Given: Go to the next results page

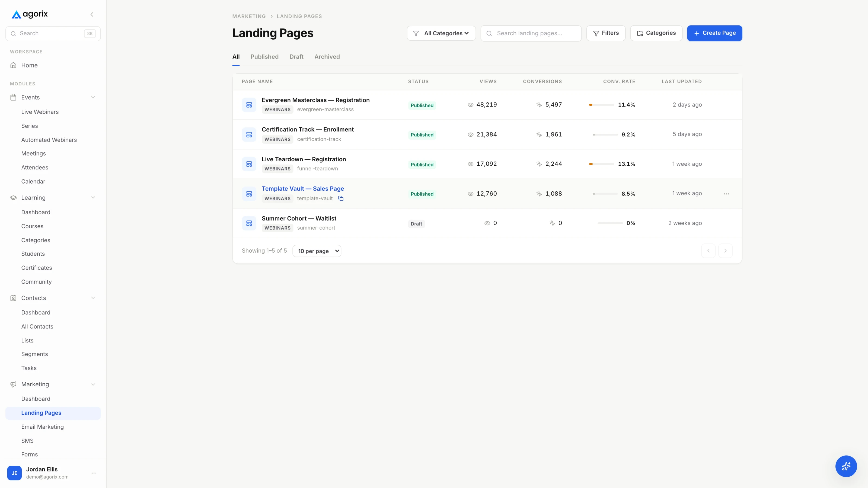Looking at the screenshot, I should pyautogui.click(x=726, y=251).
